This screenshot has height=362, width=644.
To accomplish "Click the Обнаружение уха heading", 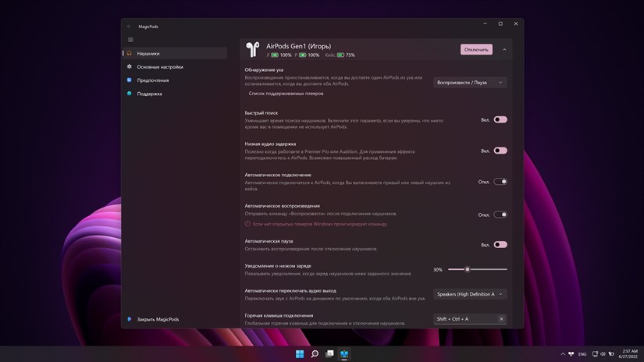I will coord(264,69).
